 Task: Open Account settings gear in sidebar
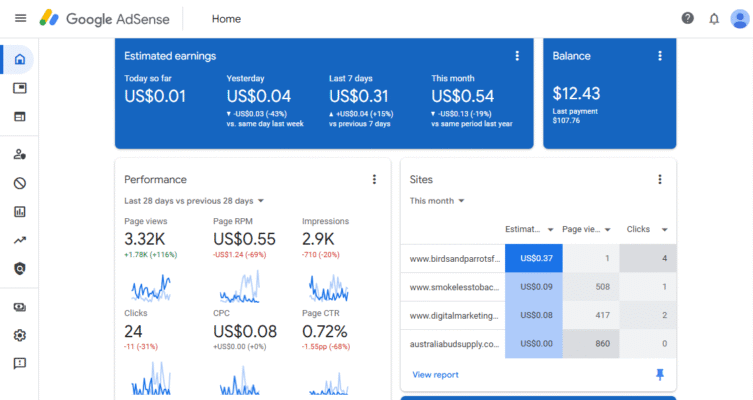pos(20,335)
